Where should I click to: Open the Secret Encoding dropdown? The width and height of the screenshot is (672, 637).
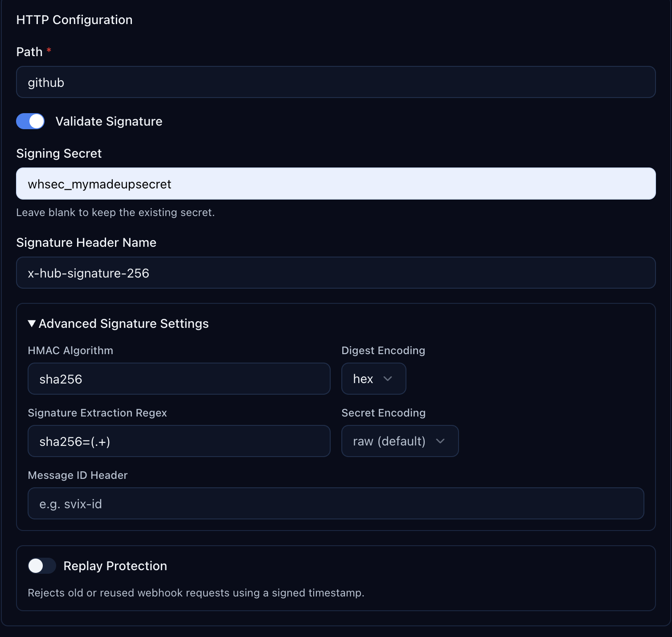click(399, 441)
